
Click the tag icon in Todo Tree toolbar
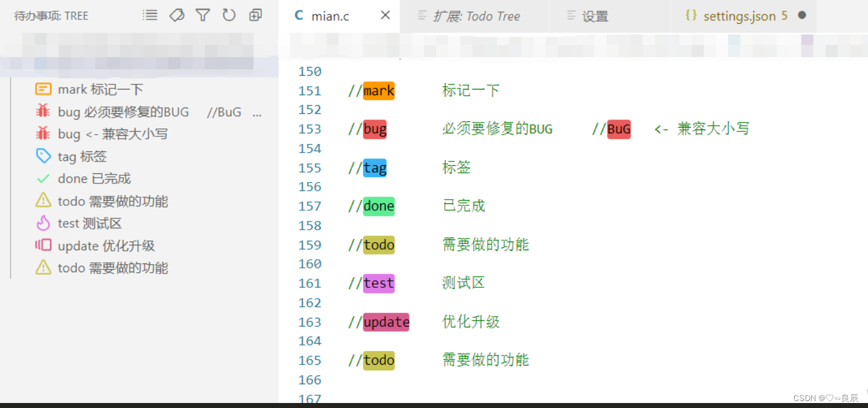coord(176,15)
